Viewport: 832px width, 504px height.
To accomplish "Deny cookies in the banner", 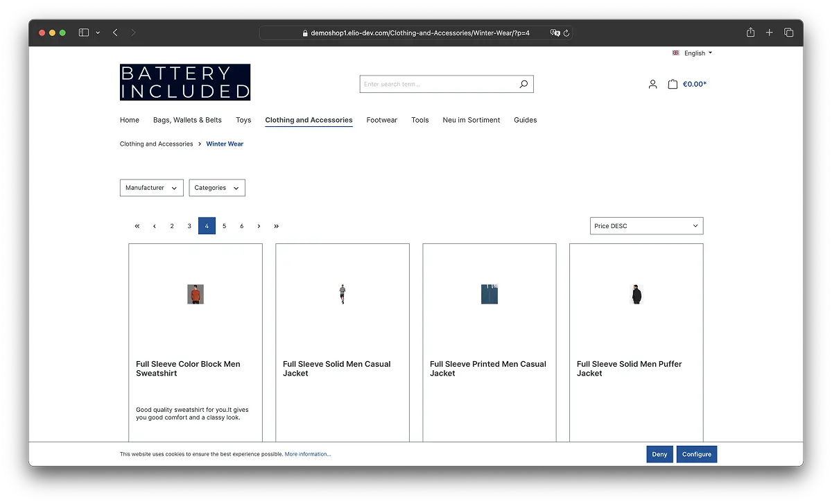I will pyautogui.click(x=659, y=454).
